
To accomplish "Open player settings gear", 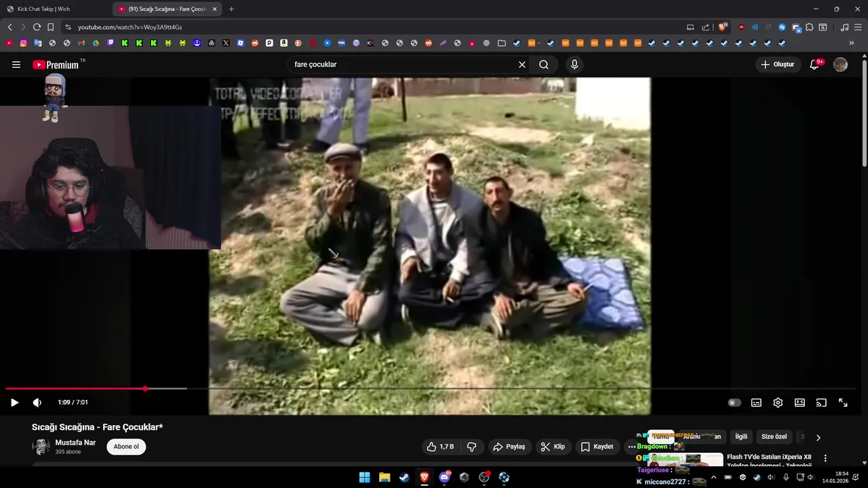I will pos(778,403).
